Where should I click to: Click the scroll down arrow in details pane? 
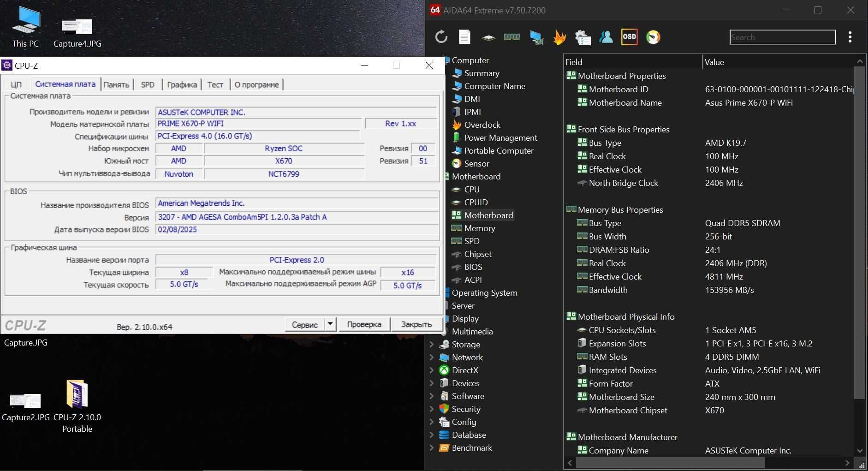(860, 451)
